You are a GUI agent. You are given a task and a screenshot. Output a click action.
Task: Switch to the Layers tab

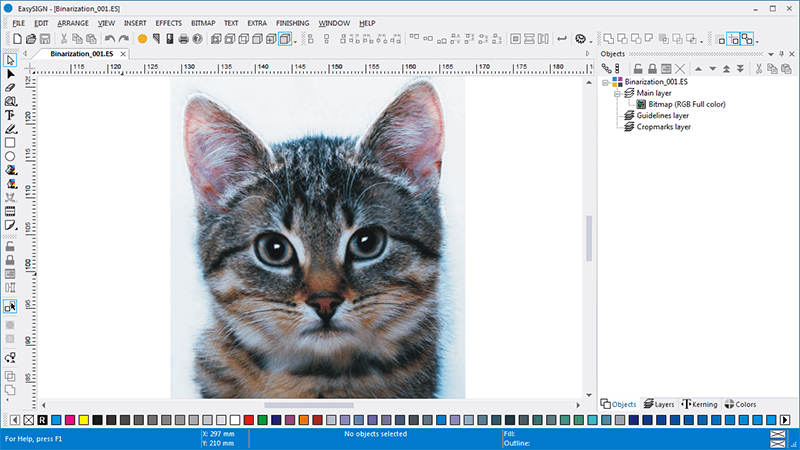coord(658,405)
